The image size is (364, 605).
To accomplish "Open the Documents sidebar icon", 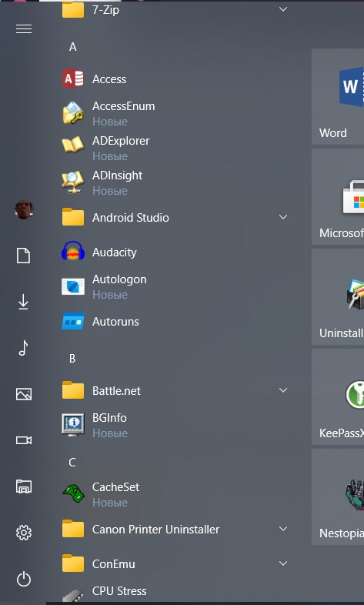I will pos(24,256).
